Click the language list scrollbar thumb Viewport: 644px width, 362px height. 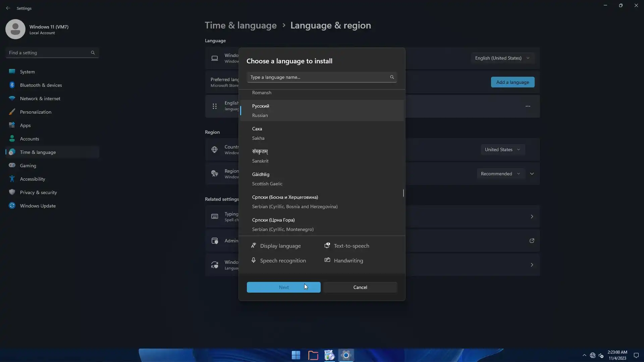tap(403, 193)
